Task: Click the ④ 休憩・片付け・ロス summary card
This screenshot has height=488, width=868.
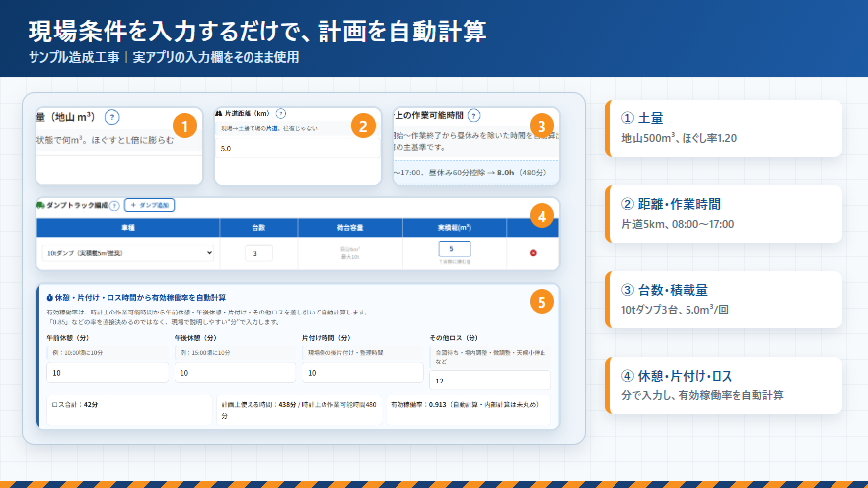Action: pyautogui.click(x=724, y=385)
